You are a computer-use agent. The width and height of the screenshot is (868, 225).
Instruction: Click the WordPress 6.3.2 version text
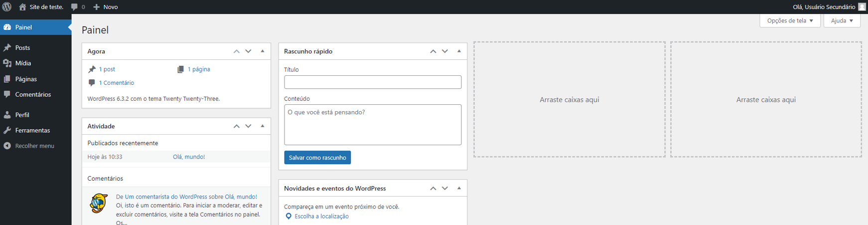[x=153, y=99]
